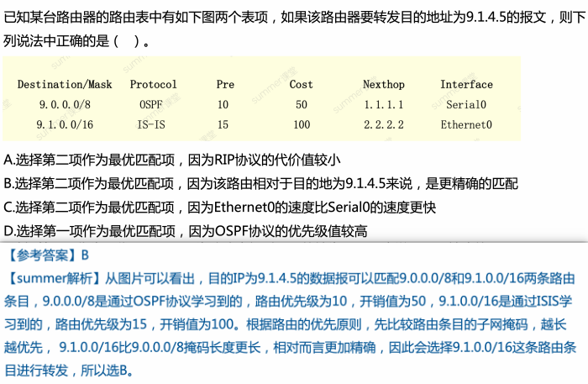Screen dimensions: 588x384
Task: Click the 2.2.2.2 nexthop cell
Action: [384, 124]
